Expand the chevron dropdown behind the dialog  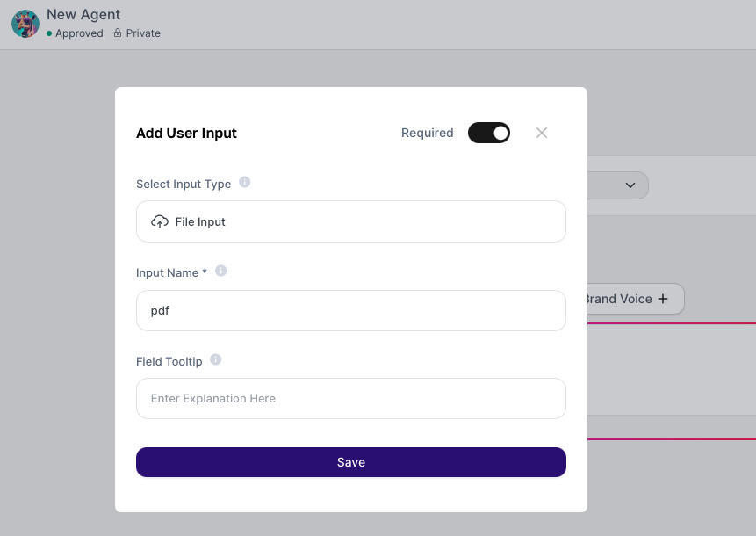coord(630,185)
